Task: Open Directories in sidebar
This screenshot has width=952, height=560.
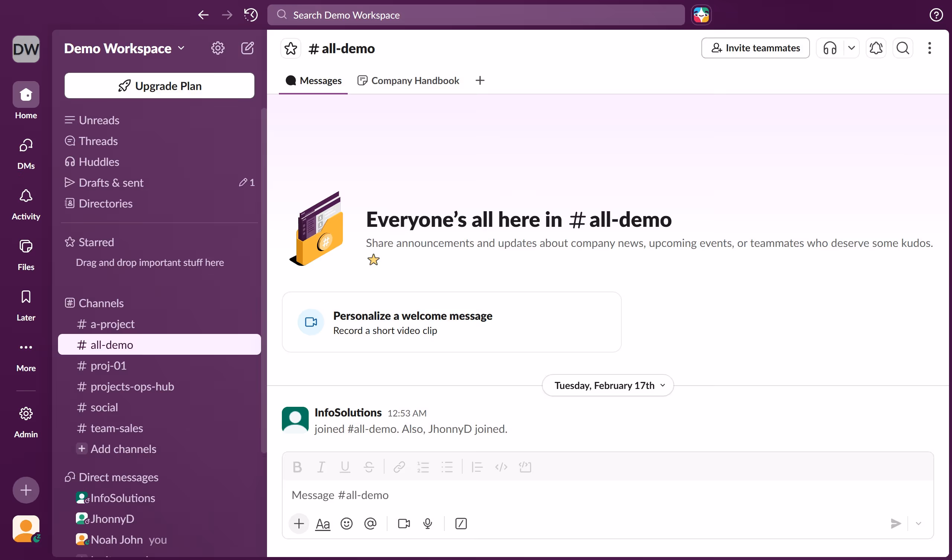Action: click(x=159, y=203)
